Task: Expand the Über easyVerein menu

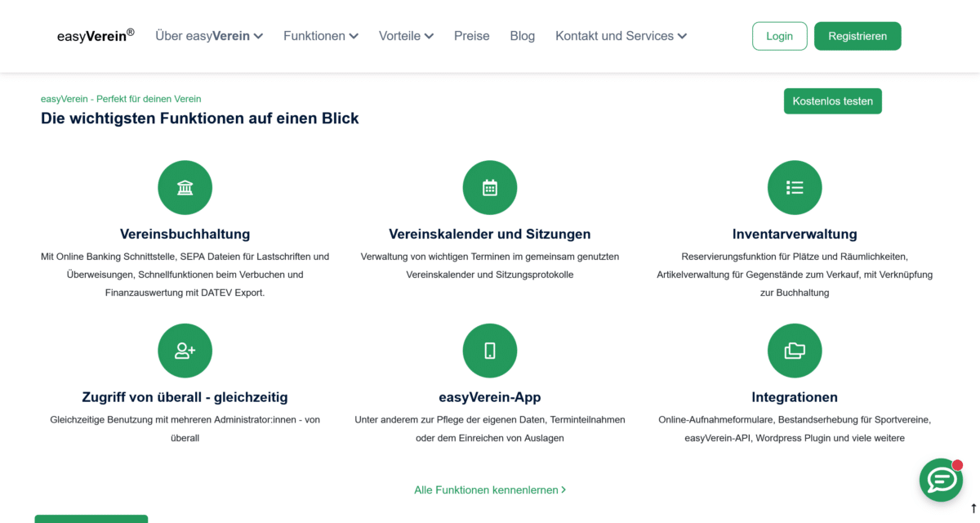Action: (x=209, y=36)
